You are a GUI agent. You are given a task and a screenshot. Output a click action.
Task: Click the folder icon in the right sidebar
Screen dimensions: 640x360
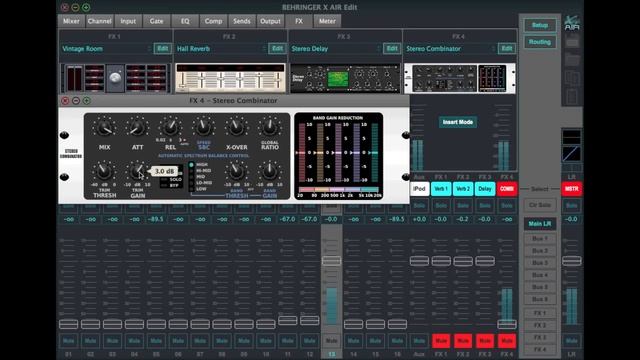572,59
